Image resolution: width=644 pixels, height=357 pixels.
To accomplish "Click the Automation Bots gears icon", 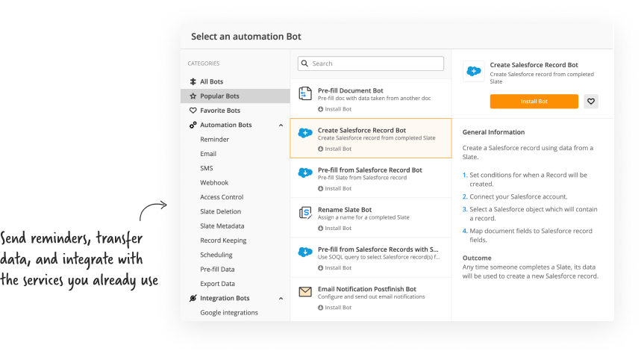I will [x=193, y=125].
